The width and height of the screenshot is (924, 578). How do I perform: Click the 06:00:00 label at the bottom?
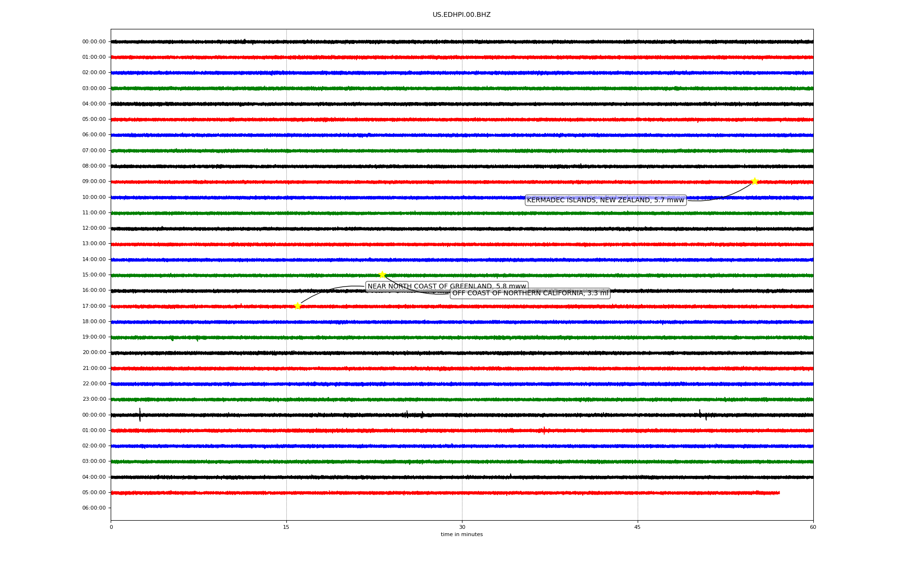pyautogui.click(x=94, y=508)
